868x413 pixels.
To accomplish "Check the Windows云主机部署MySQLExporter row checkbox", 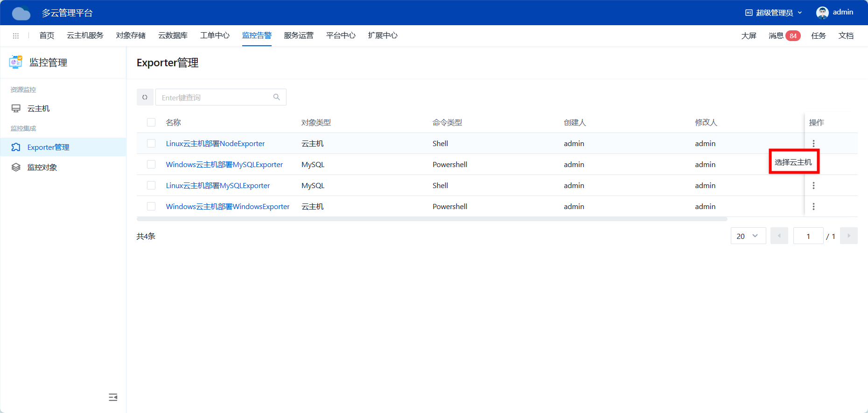I will [x=151, y=164].
